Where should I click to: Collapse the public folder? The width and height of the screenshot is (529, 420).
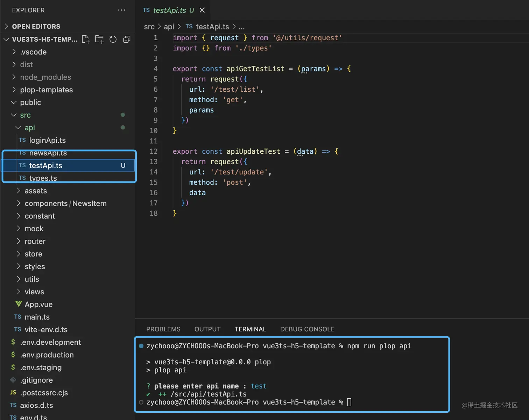point(14,102)
